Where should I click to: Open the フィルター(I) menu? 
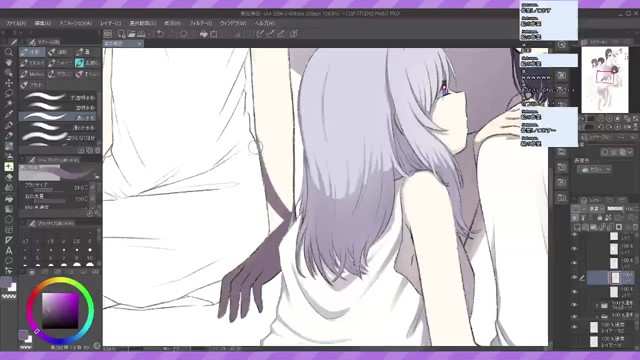[200, 23]
